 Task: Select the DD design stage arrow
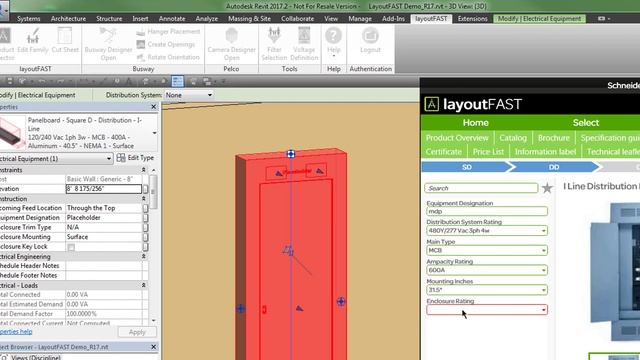(554, 167)
